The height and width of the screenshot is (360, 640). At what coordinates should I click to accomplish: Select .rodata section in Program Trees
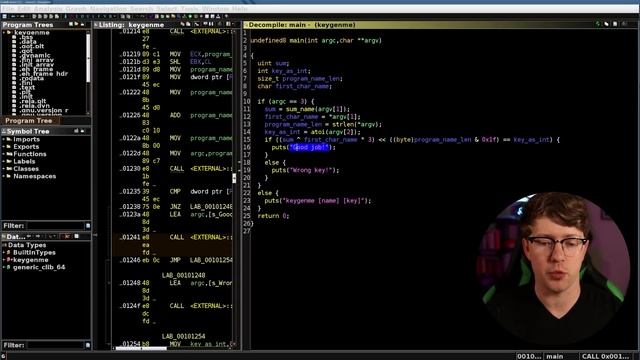coord(31,78)
